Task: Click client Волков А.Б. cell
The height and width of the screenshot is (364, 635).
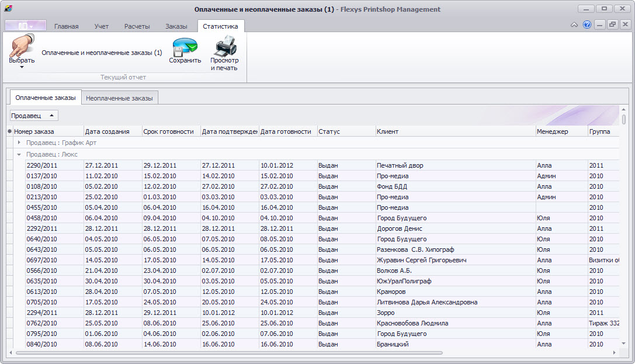Action: 456,271
